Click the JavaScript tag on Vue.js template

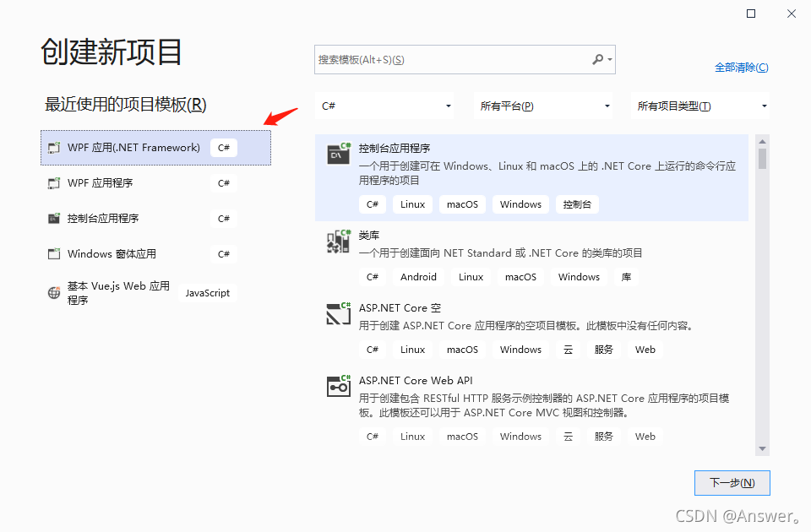coord(208,293)
